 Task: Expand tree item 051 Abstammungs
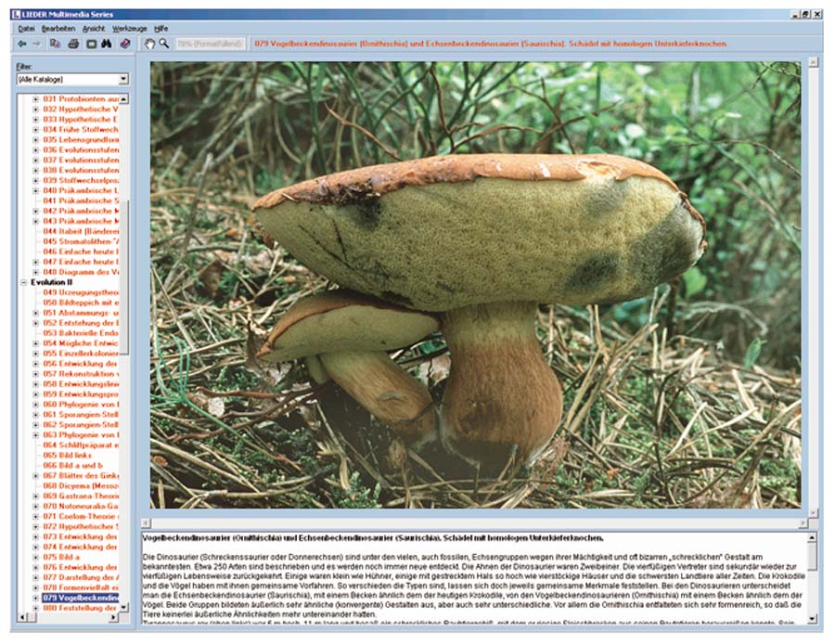coord(36,313)
